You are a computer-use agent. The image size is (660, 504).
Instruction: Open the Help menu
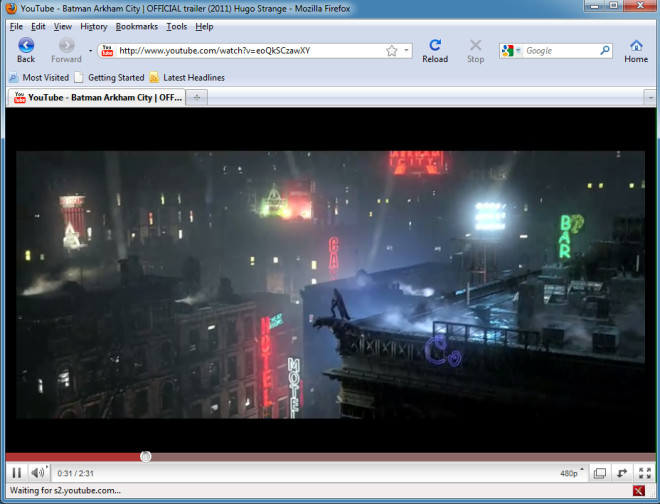click(x=204, y=27)
